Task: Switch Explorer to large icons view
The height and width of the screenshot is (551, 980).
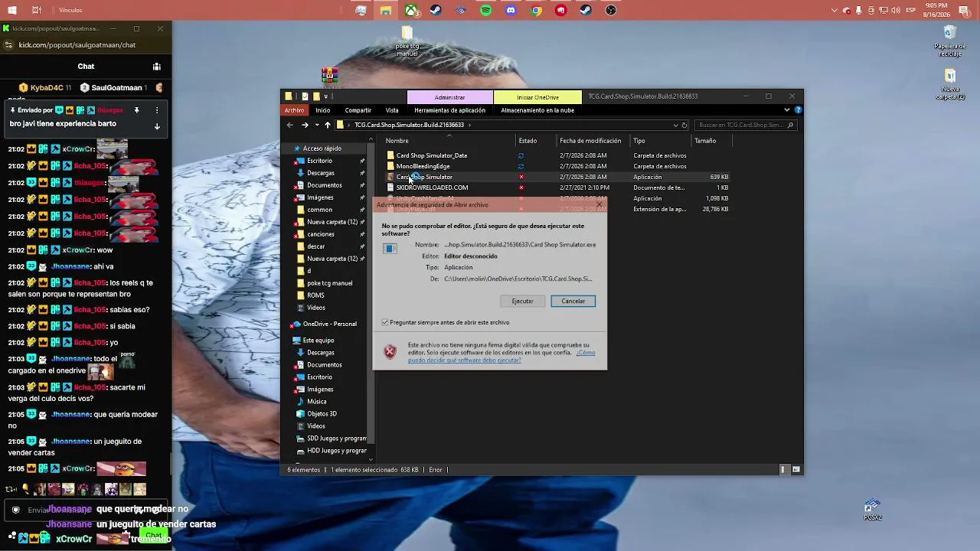Action: tap(796, 470)
